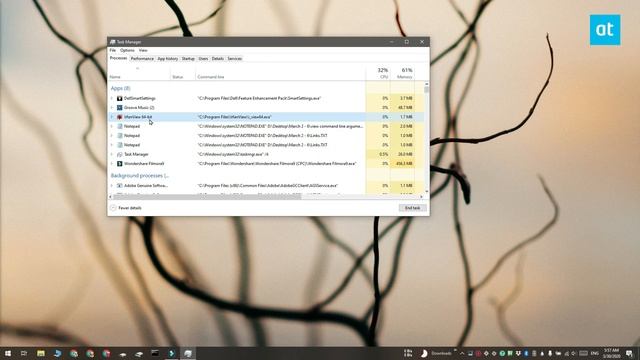Click the network Wi-Fi tray icon

click(x=567, y=353)
